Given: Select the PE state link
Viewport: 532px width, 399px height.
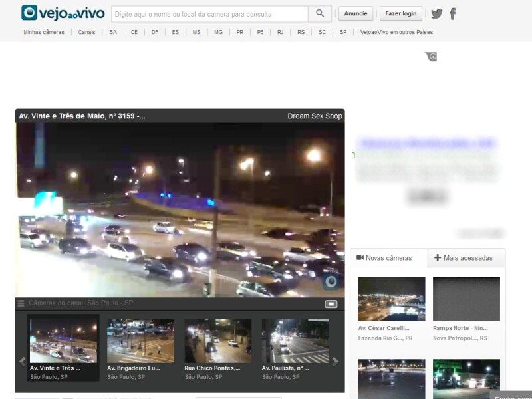Looking at the screenshot, I should (260, 32).
